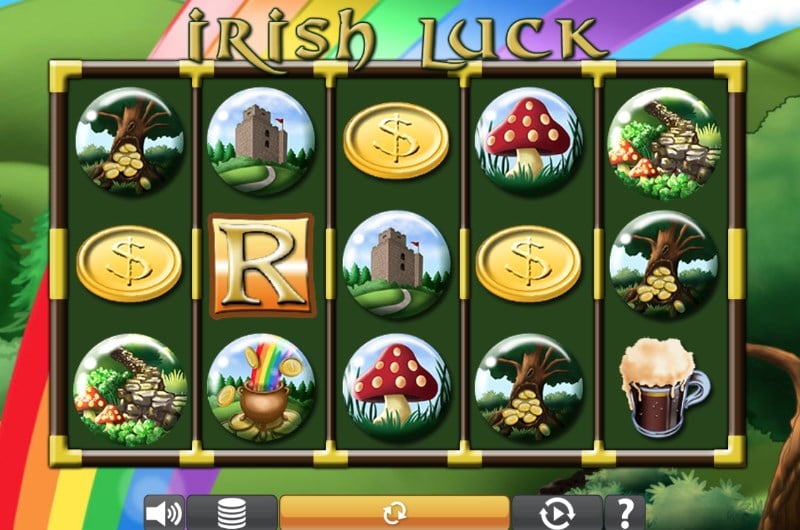Click the gold dollar coin on reel one
The height and width of the screenshot is (530, 800).
[x=129, y=264]
